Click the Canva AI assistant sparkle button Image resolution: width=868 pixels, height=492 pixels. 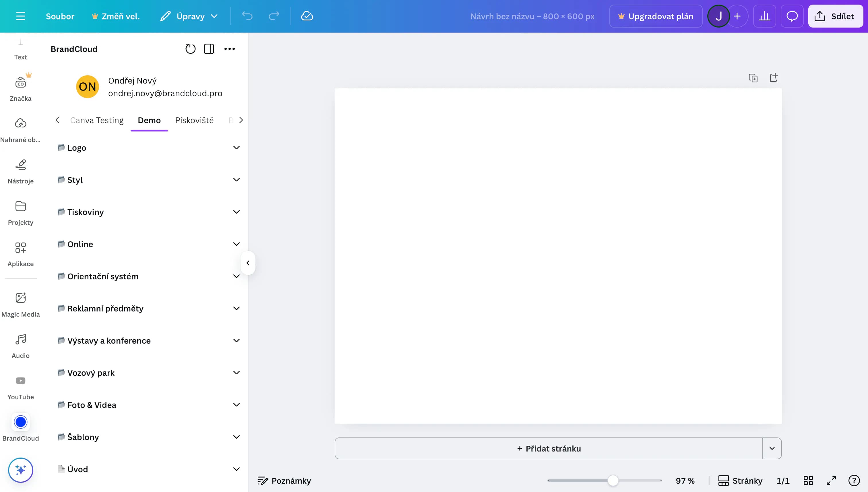[x=21, y=470]
